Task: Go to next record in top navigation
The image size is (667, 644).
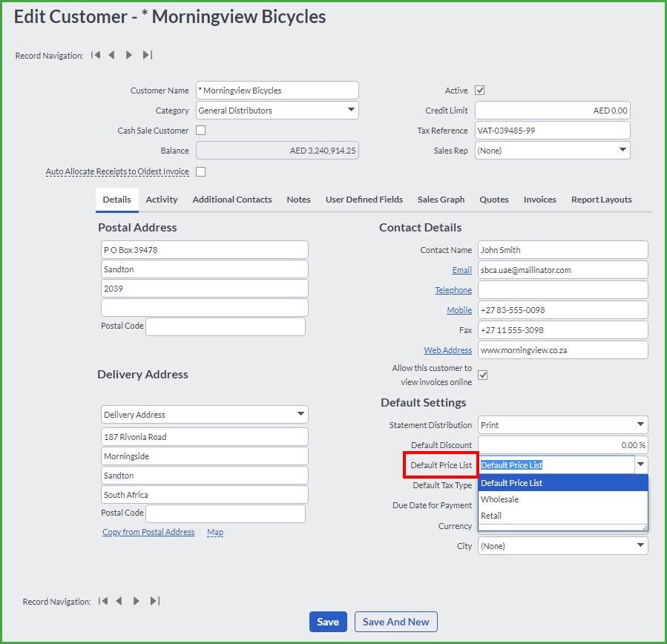Action: click(x=128, y=55)
